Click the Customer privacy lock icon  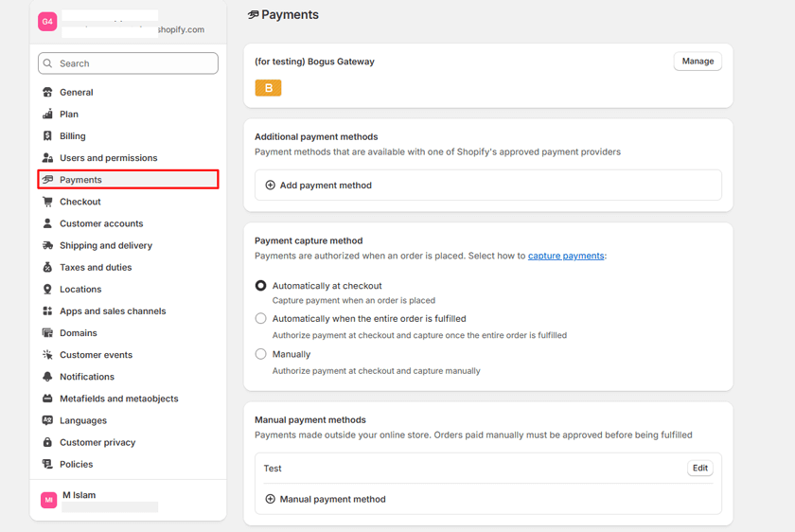[47, 442]
